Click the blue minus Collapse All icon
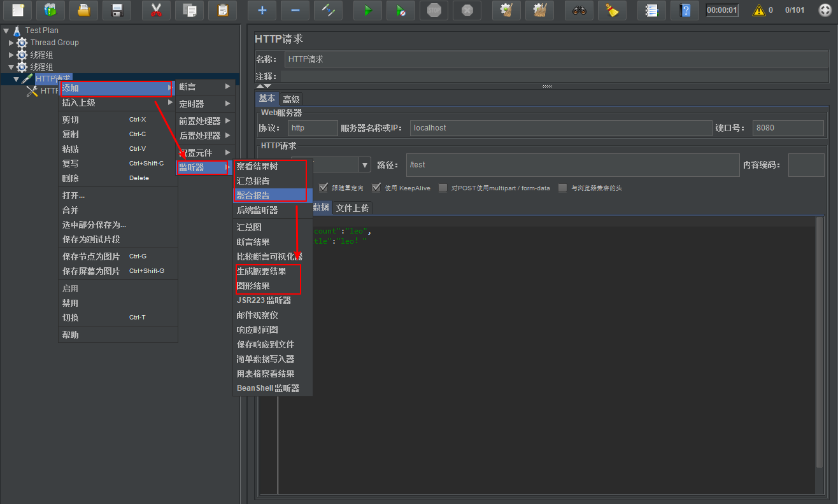Screen dimensions: 838x504 (295, 10)
